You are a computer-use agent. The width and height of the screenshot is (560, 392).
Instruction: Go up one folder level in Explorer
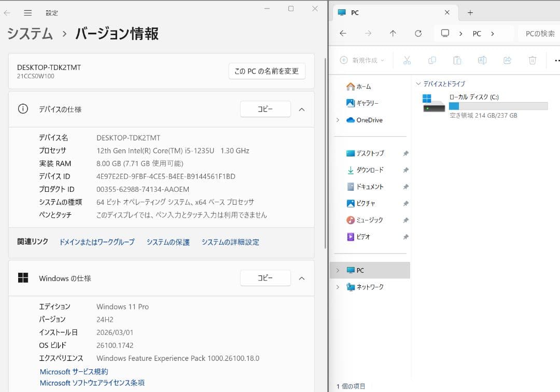coord(393,33)
